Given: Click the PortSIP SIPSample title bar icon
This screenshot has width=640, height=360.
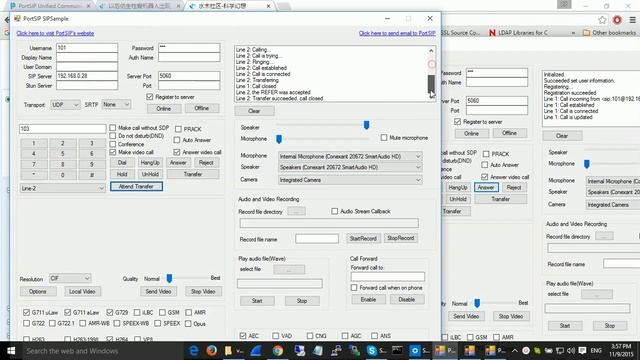Looking at the screenshot, I should [x=17, y=18].
